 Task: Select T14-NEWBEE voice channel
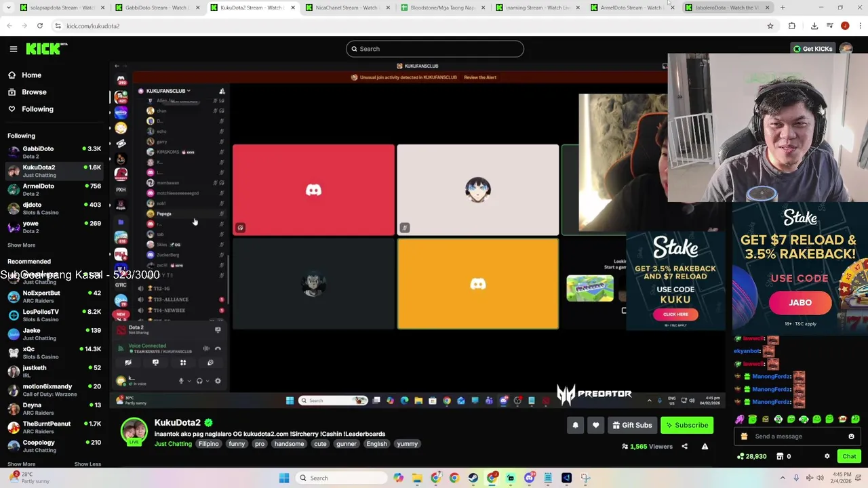point(170,310)
